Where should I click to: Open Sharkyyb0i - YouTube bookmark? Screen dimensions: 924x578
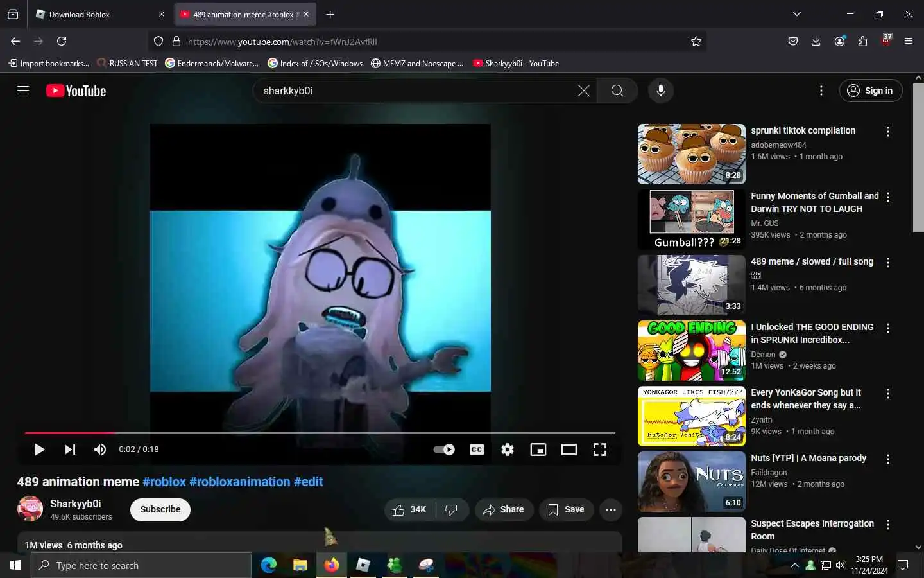[x=516, y=63]
